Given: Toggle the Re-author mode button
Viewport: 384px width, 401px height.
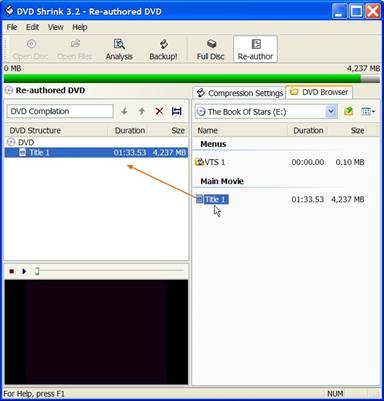Looking at the screenshot, I should click(255, 50).
